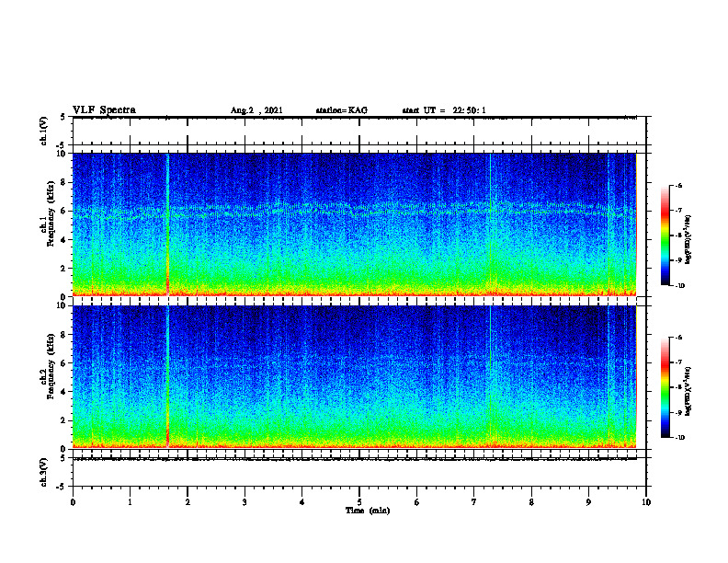728x563 pixels.
Task: Click the "10" label on the time axis
Action: (x=646, y=502)
